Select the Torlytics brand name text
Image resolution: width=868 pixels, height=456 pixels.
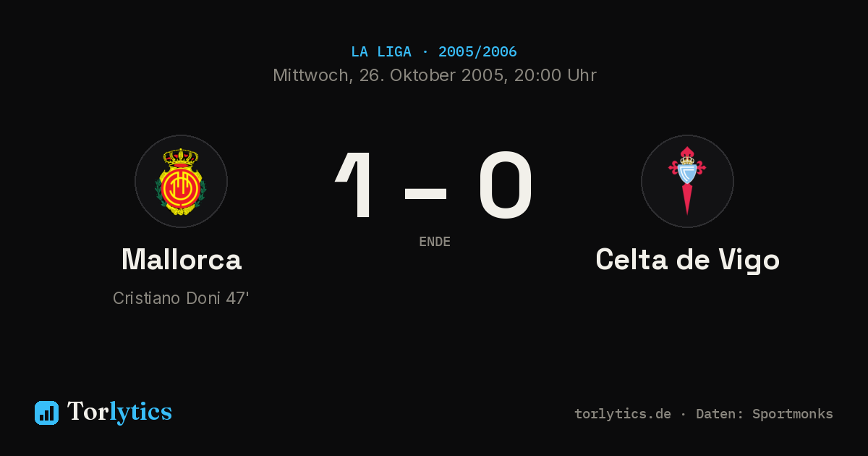(x=119, y=412)
